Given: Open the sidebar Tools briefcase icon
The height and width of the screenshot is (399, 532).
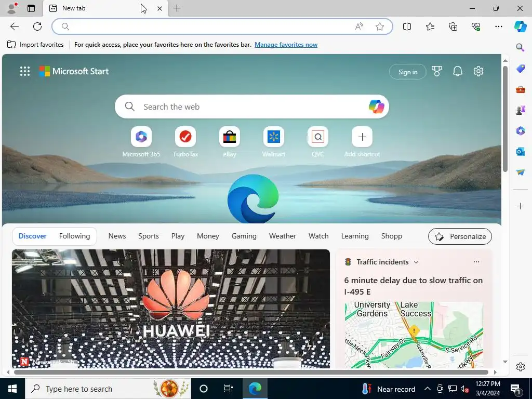Looking at the screenshot, I should 520,89.
